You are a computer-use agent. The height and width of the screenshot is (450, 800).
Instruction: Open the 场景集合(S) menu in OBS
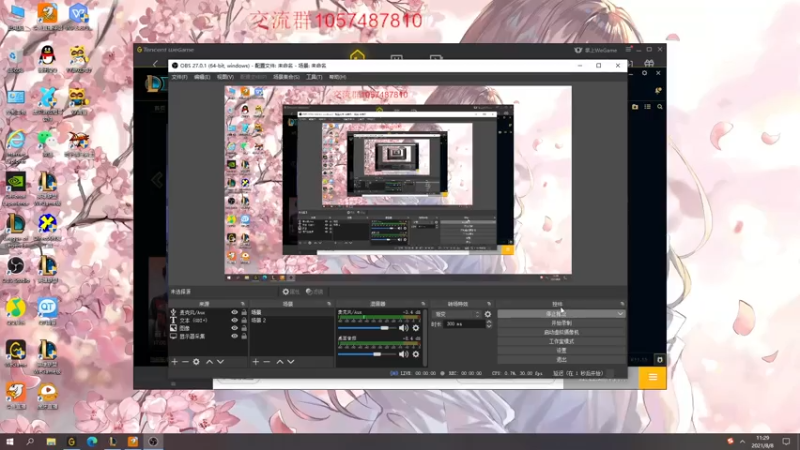pos(286,77)
